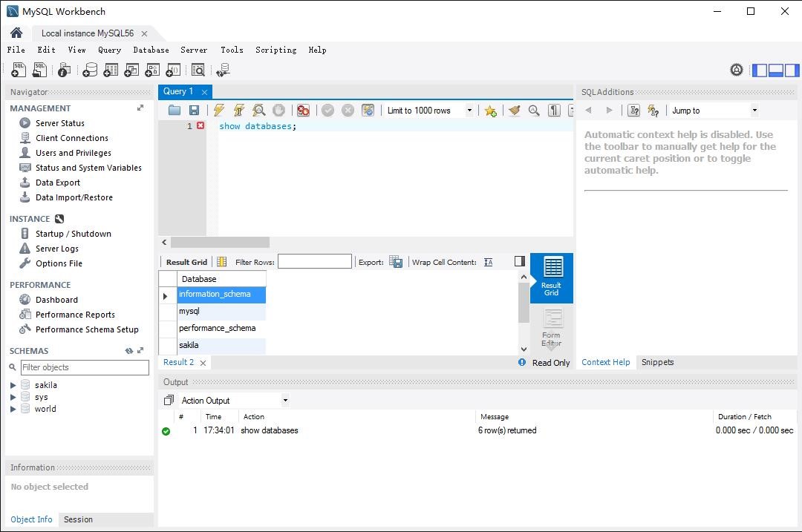Create a new SQL tab for executing queries
The width and height of the screenshot is (802, 532).
coord(17,69)
